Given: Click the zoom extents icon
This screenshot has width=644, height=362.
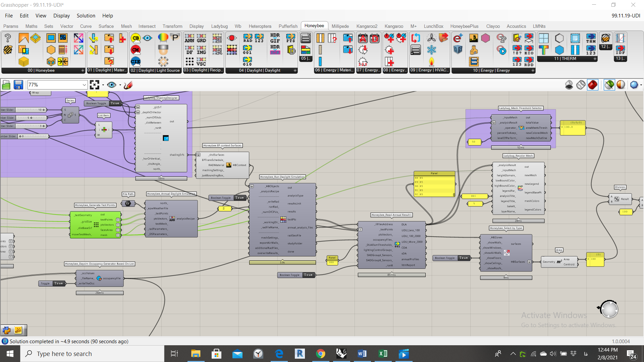Looking at the screenshot, I should [95, 85].
